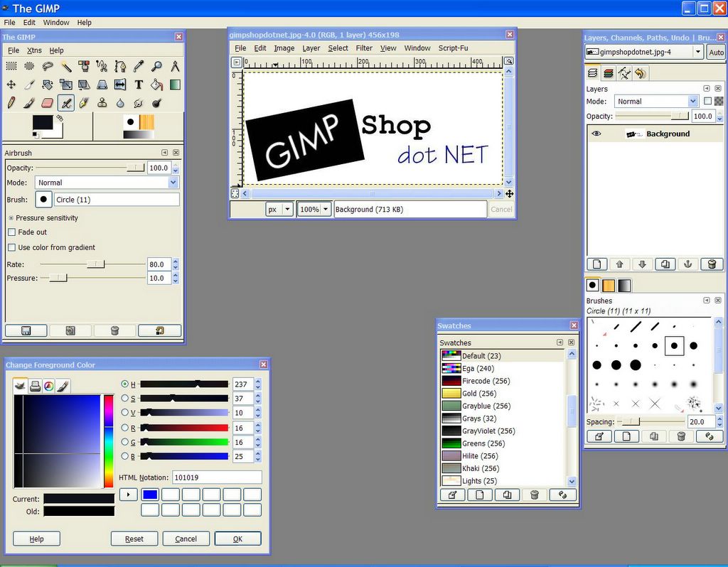Select the Scissors selection tool
Image resolution: width=728 pixels, height=567 pixels.
[x=102, y=66]
